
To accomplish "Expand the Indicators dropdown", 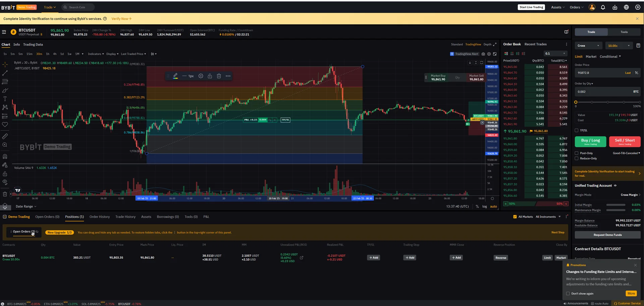I will click(x=96, y=54).
